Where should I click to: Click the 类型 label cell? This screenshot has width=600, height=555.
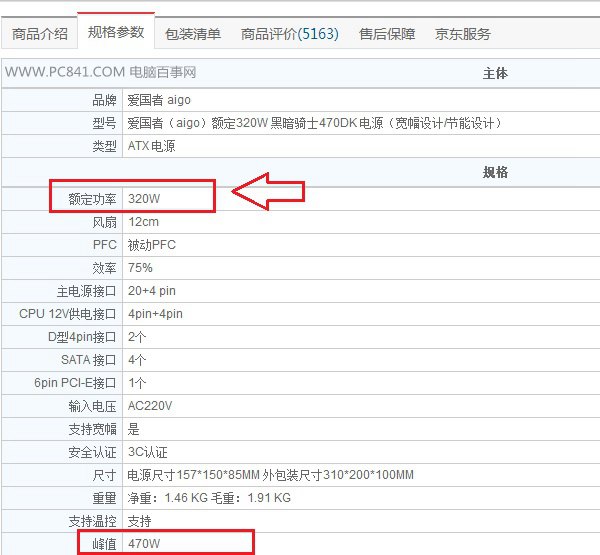[x=62, y=146]
